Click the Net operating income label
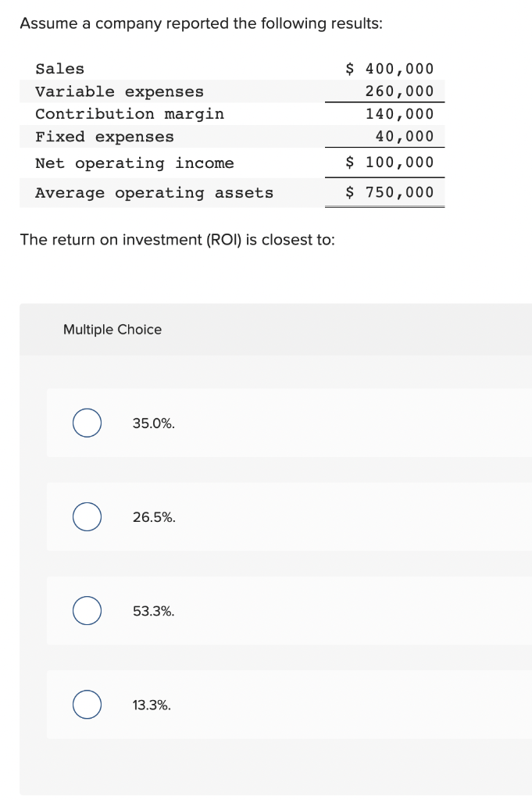The width and height of the screenshot is (532, 800). click(134, 163)
